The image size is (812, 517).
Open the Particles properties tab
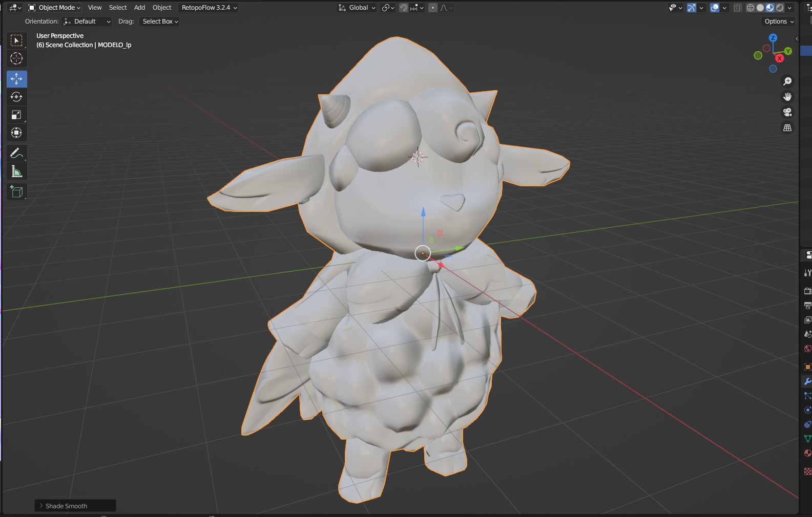click(807, 396)
